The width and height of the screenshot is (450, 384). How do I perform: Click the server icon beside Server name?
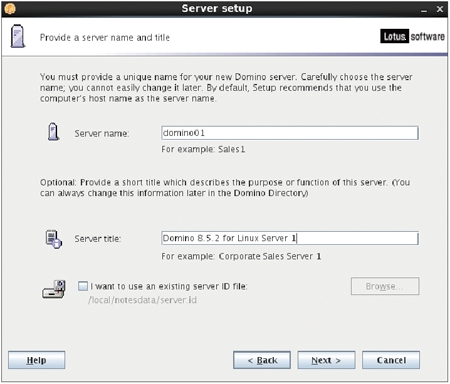pyautogui.click(x=53, y=132)
